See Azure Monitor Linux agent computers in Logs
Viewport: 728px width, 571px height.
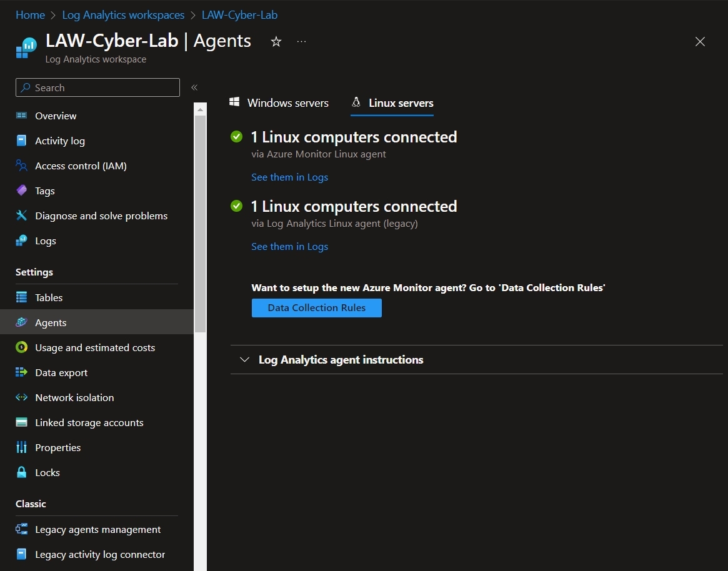click(290, 177)
